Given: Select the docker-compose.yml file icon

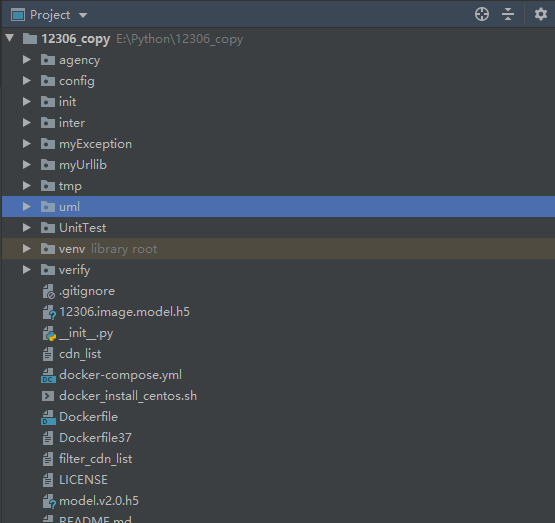Looking at the screenshot, I should tap(48, 375).
